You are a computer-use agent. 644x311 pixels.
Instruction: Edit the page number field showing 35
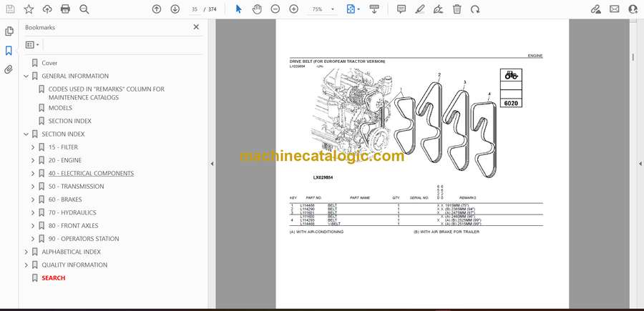coord(195,9)
